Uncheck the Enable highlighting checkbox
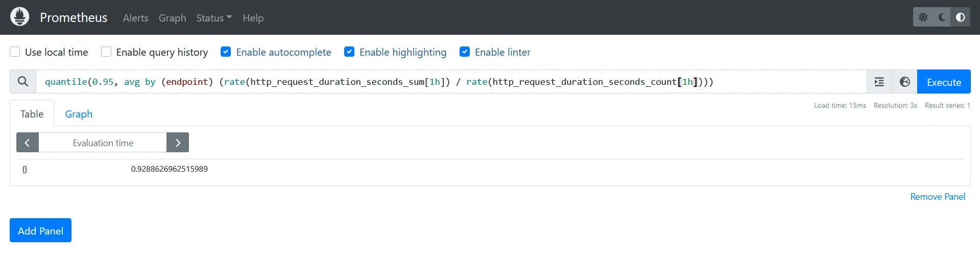 coord(349,52)
